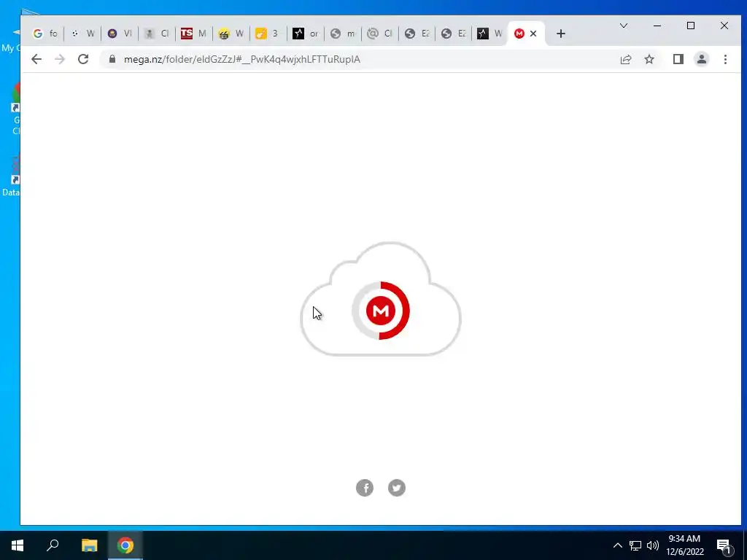This screenshot has height=560, width=747.
Task: Click the mega.nz address bar URL
Action: tap(242, 60)
